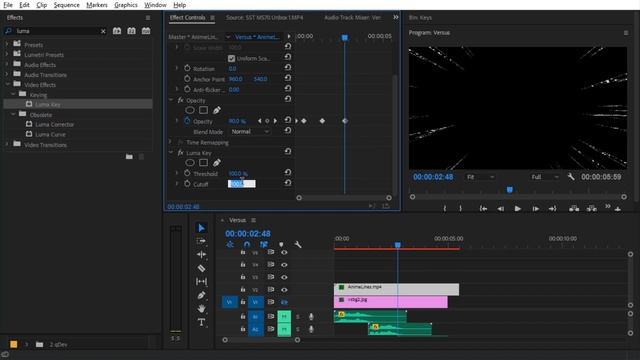Switch to Audio Track Mixer tab
The width and height of the screenshot is (640, 360).
point(353,18)
